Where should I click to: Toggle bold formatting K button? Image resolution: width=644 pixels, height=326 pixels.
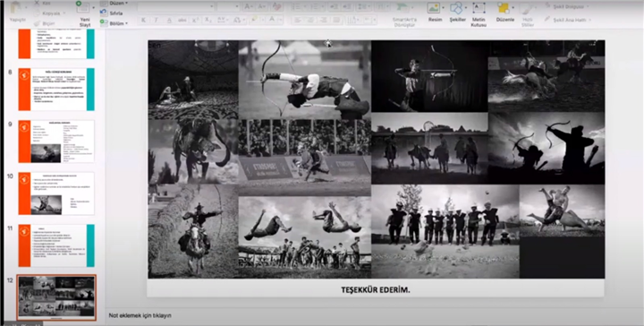[x=143, y=20]
